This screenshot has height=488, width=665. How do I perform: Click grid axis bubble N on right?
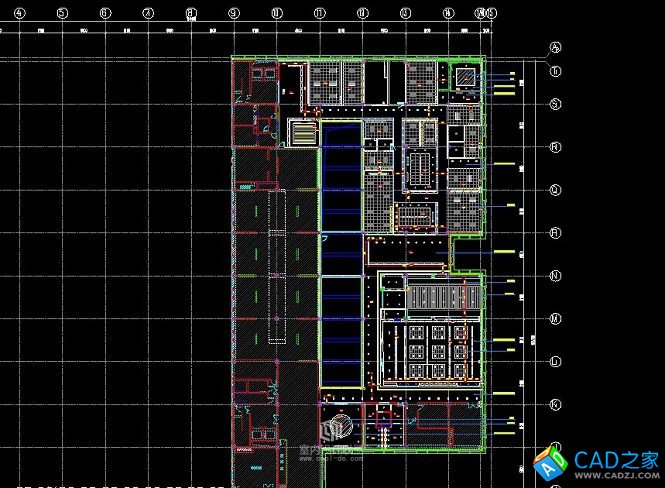(555, 276)
